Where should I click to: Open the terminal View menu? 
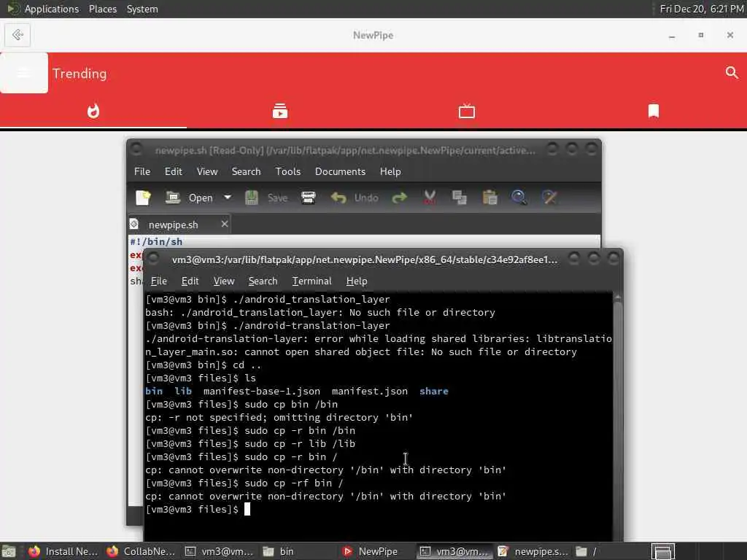(x=224, y=281)
